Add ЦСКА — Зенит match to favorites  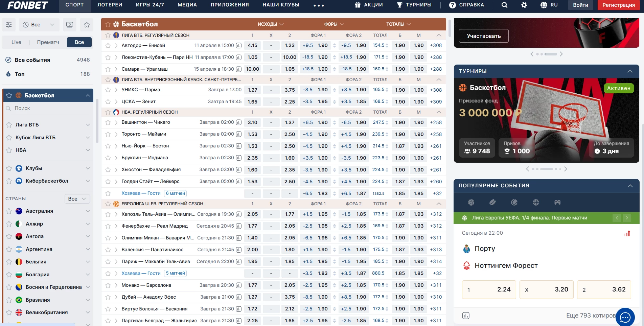point(108,102)
